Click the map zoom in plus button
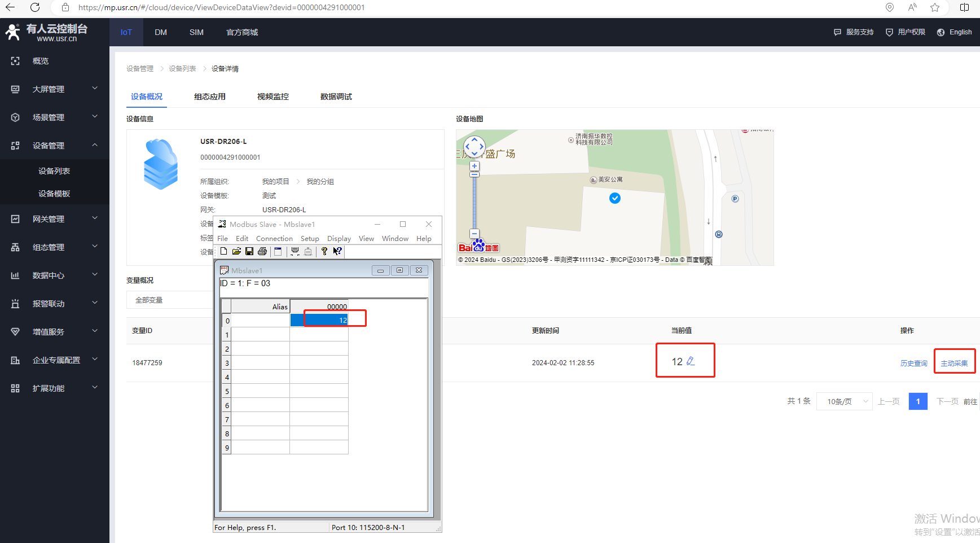980x543 pixels. tap(474, 166)
